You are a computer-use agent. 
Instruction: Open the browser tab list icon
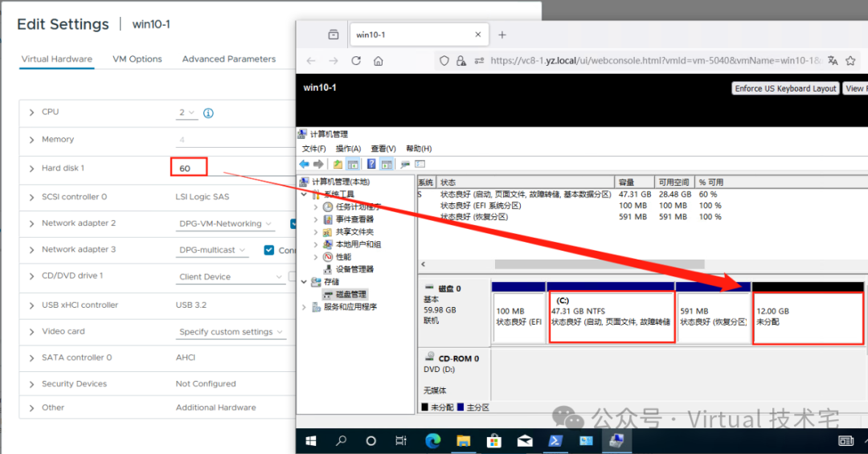tap(334, 35)
